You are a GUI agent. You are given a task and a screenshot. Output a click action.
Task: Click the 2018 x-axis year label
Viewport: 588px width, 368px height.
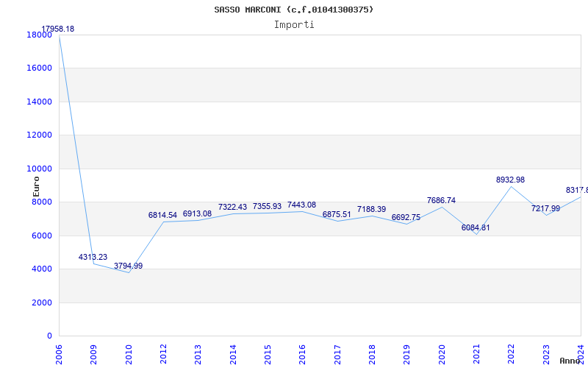[x=372, y=355]
